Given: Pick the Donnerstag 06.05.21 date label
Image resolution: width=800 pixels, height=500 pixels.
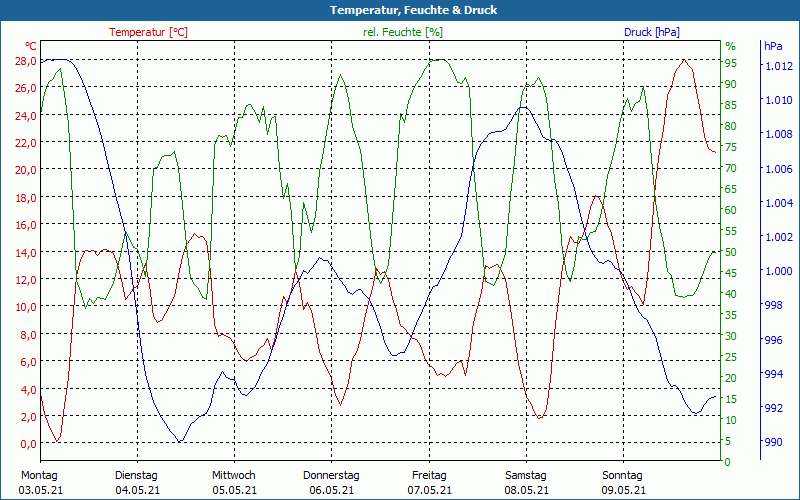Looking at the screenshot, I should pyautogui.click(x=331, y=482).
